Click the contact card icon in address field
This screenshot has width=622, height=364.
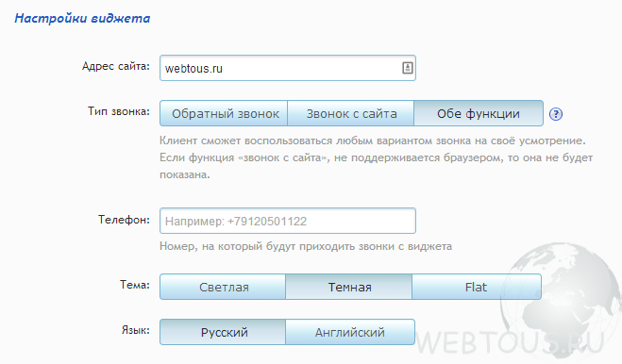[x=408, y=68]
